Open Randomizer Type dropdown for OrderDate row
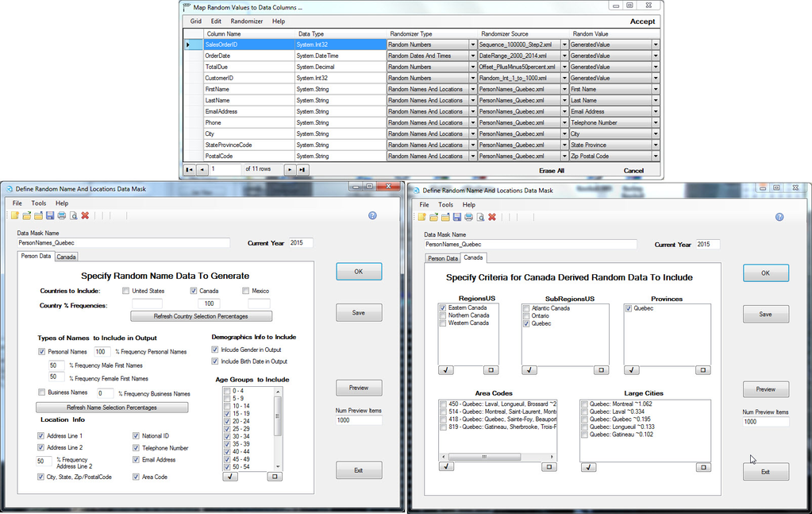 coord(473,56)
